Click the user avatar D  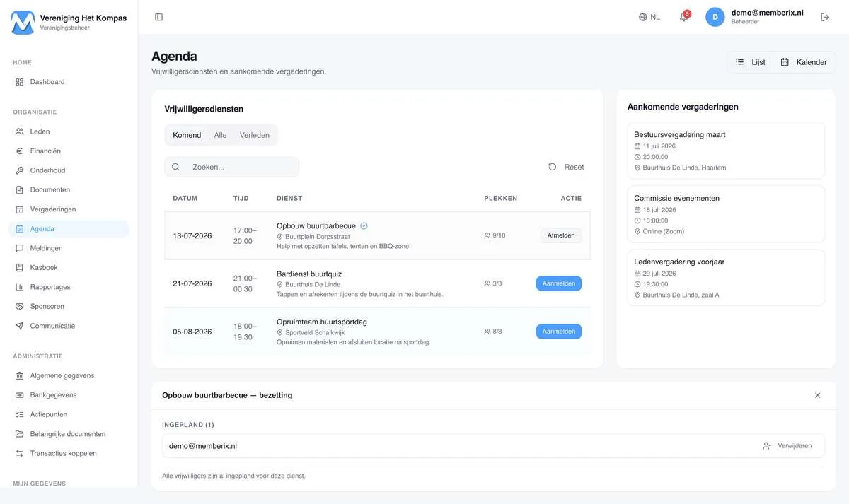[715, 17]
